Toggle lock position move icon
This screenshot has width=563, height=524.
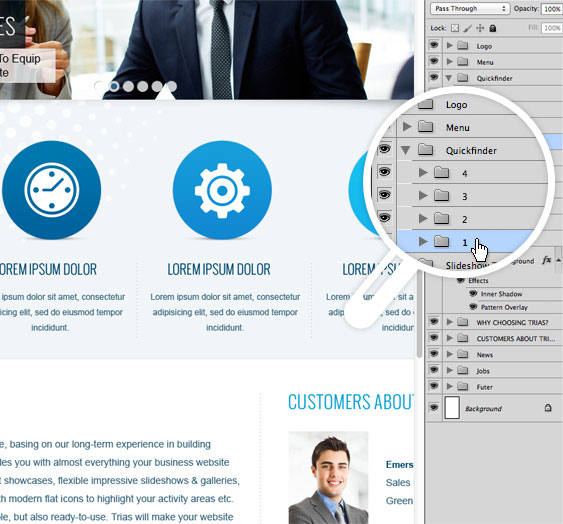click(x=480, y=28)
